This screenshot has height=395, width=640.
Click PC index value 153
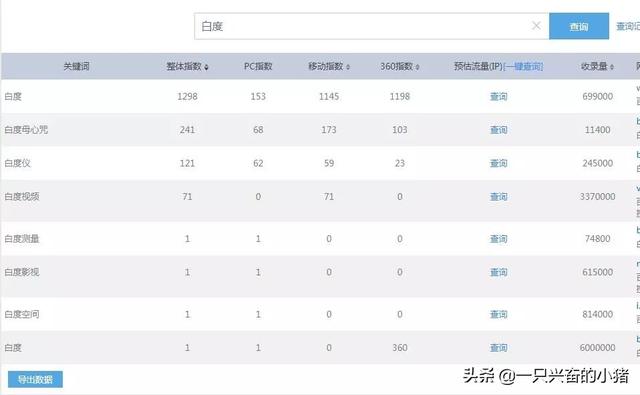pos(258,96)
